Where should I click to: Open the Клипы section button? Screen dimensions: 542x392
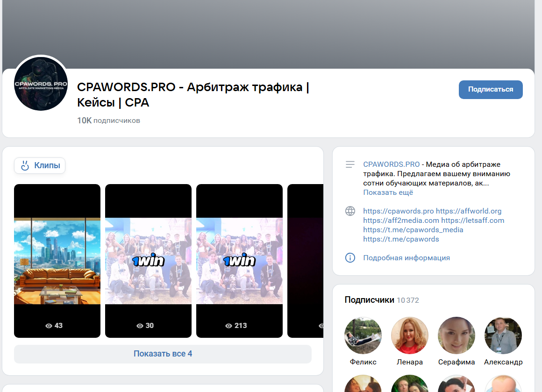point(40,165)
